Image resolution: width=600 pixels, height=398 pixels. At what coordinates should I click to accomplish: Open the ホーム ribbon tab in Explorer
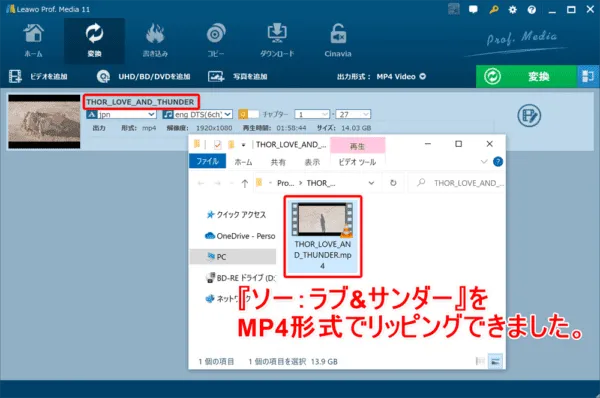[243, 162]
